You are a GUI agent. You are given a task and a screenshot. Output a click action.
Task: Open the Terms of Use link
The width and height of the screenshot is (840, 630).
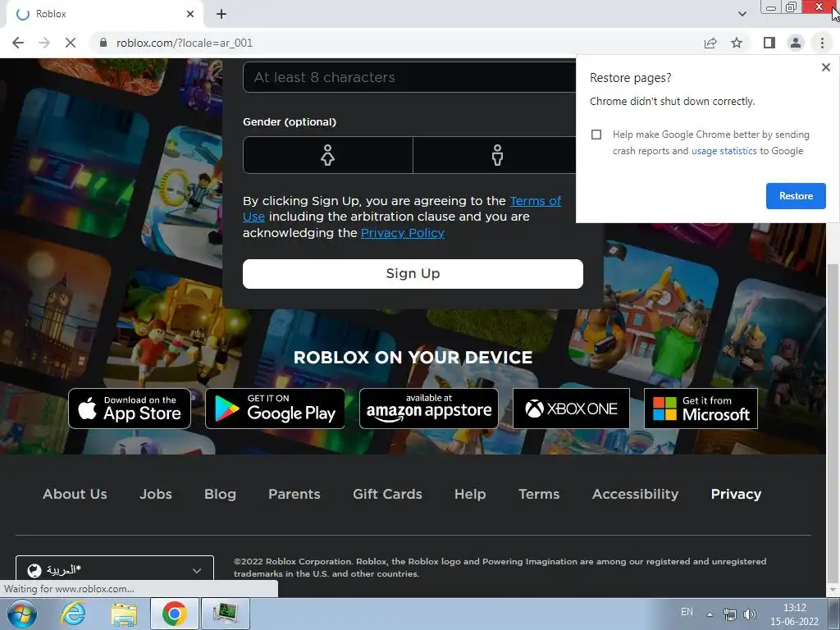tap(535, 201)
